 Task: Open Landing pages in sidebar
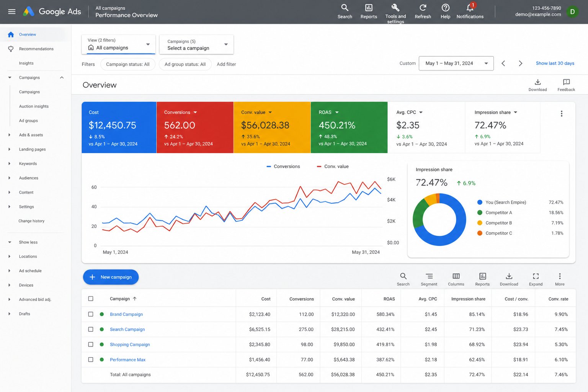coord(32,149)
